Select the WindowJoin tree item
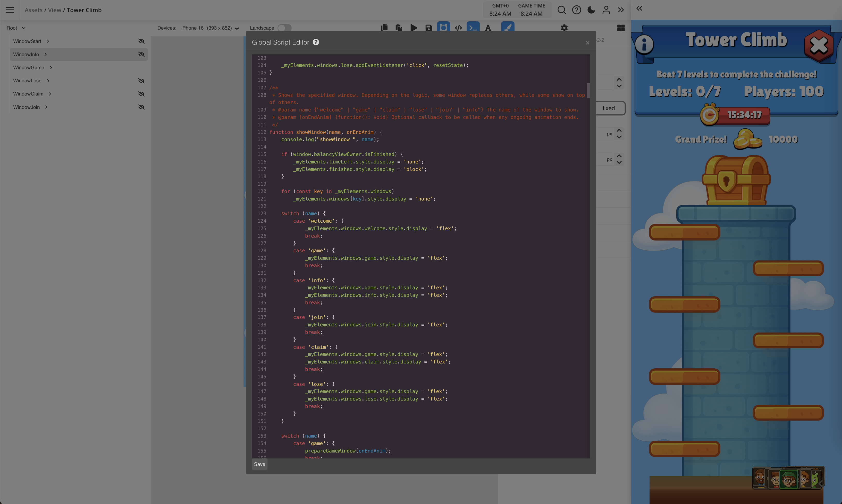 27,107
